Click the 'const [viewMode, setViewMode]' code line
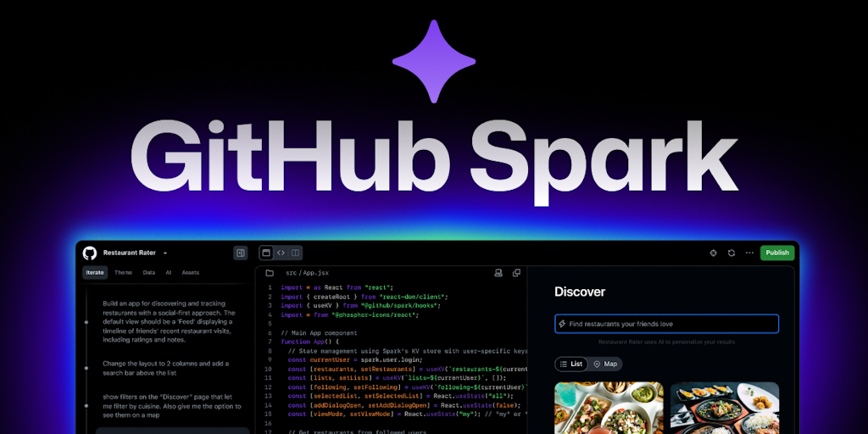The height and width of the screenshot is (434, 868). 408,414
